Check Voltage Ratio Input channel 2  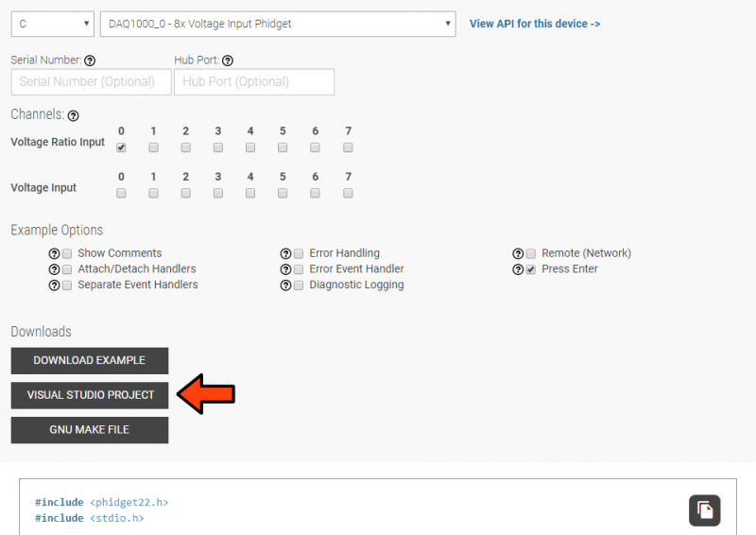tap(185, 147)
